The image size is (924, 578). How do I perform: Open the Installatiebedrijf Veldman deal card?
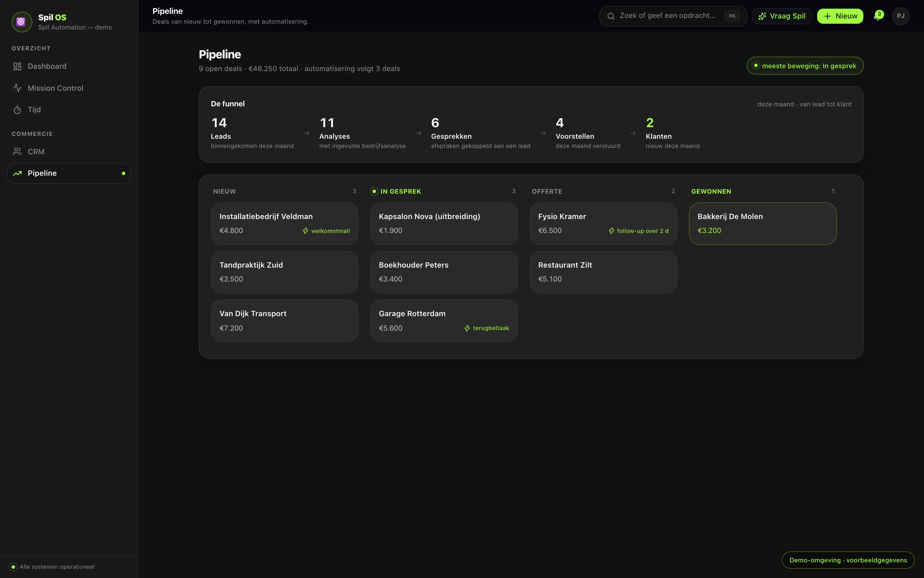[x=284, y=224]
